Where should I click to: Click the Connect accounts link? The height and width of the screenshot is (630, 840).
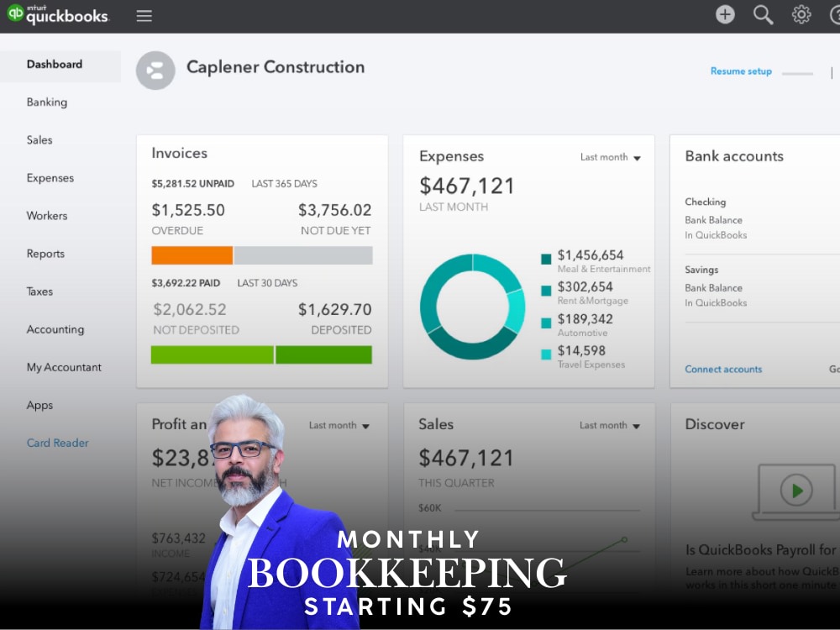pos(723,369)
